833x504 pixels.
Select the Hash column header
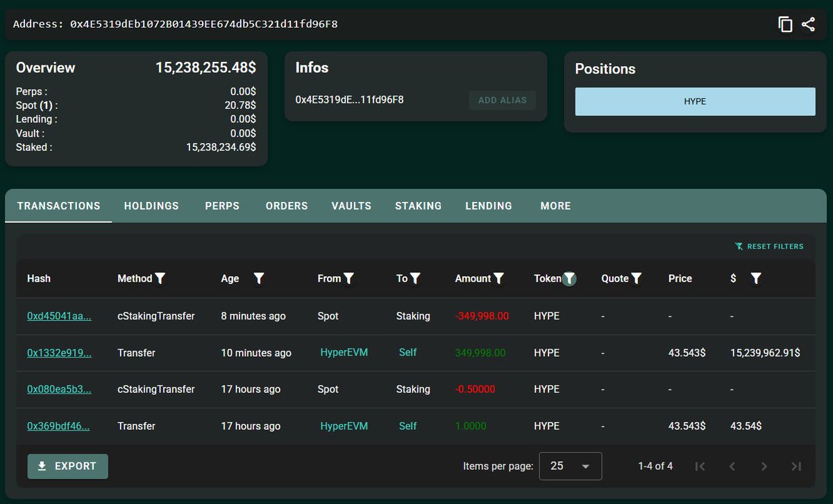(39, 278)
